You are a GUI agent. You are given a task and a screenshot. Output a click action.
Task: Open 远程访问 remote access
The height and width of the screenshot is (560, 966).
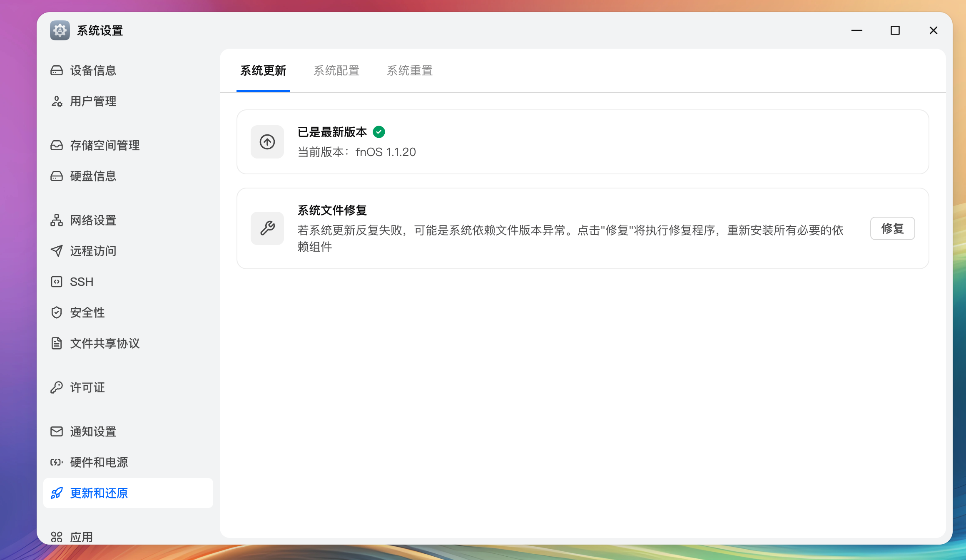(92, 251)
